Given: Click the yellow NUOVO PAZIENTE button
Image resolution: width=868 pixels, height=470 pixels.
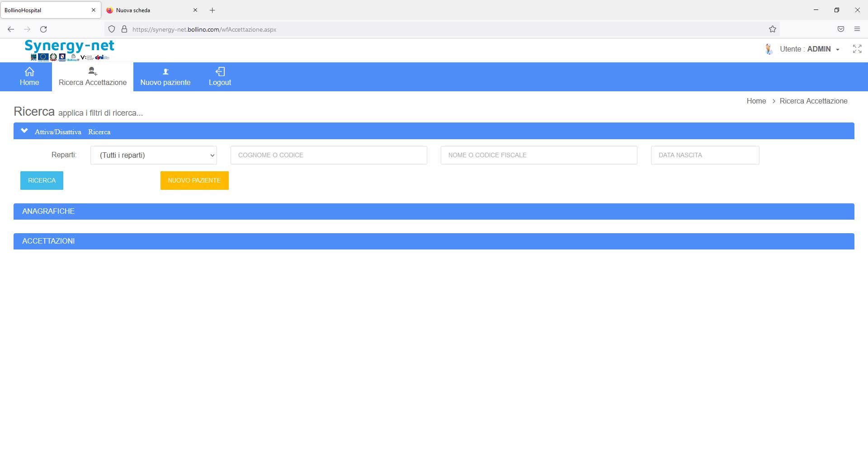Looking at the screenshot, I should (x=194, y=180).
